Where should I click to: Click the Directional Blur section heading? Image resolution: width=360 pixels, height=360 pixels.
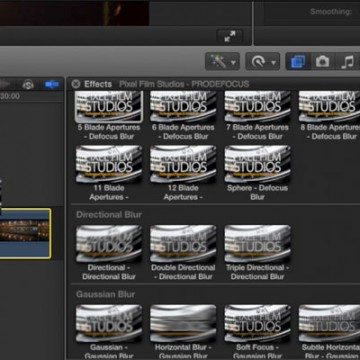click(x=109, y=215)
